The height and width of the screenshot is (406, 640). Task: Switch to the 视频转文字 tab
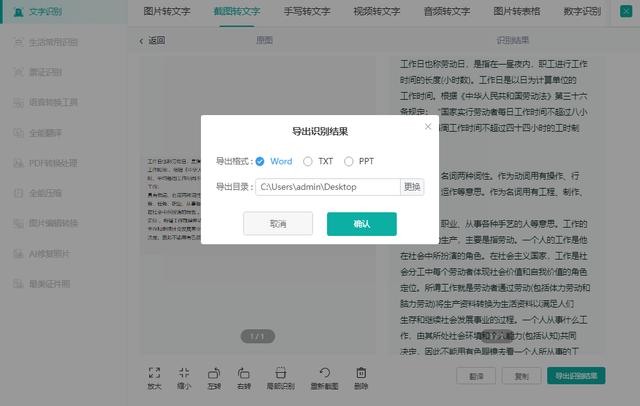point(377,11)
